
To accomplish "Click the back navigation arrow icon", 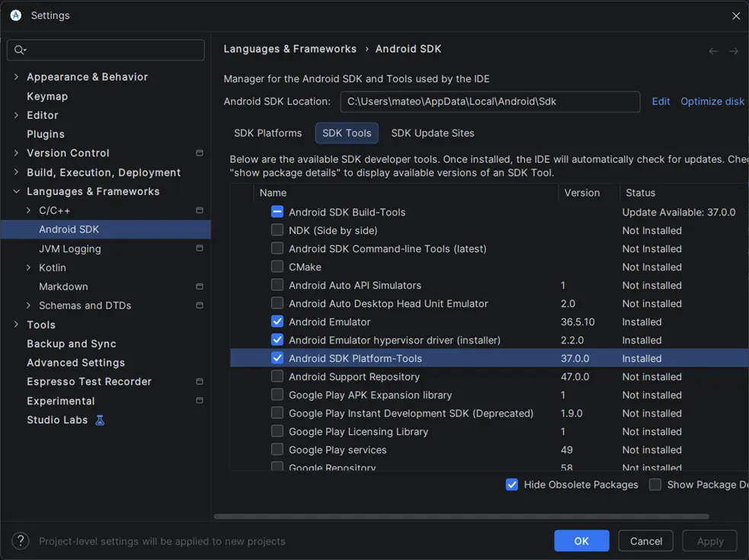I will tap(713, 51).
